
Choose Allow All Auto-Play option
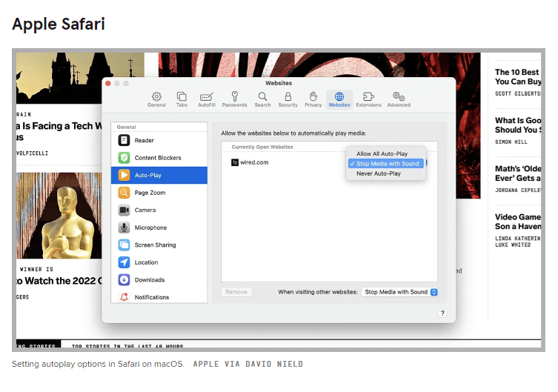point(382,154)
